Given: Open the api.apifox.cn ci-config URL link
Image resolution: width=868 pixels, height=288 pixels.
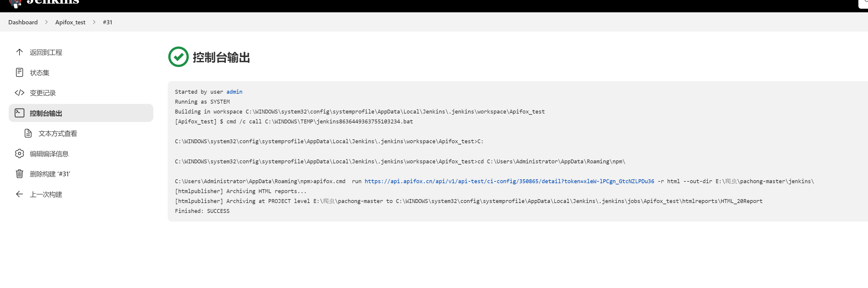Looking at the screenshot, I should click(x=509, y=181).
